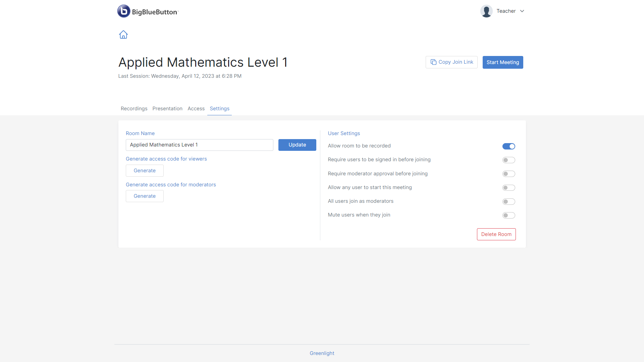Click the copy icon next to join link

point(433,62)
